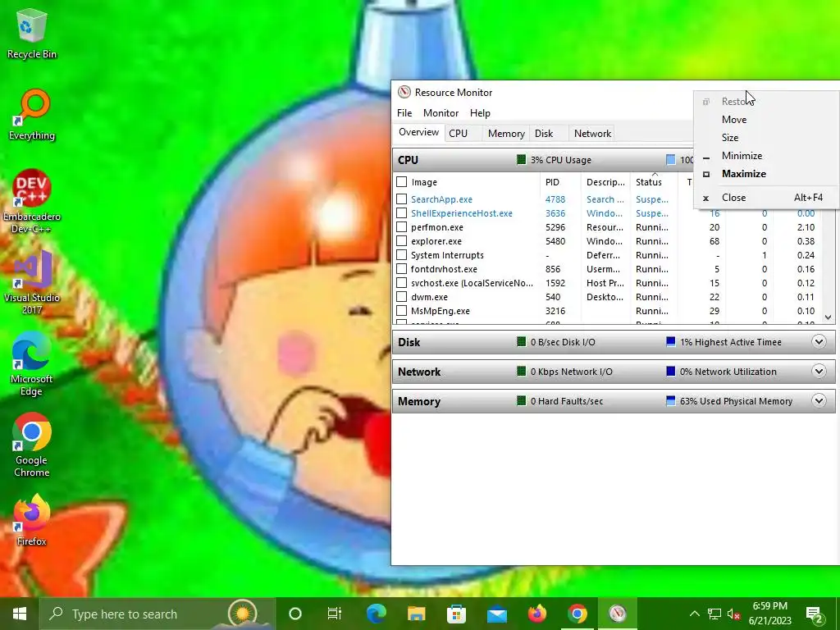840x630 pixels.
Task: Expand the Network section chevron
Action: pyautogui.click(x=819, y=372)
